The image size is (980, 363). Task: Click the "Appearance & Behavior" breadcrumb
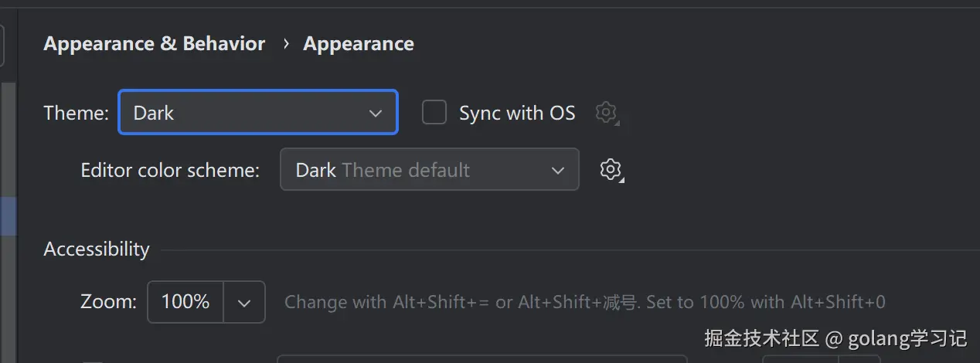pos(155,44)
